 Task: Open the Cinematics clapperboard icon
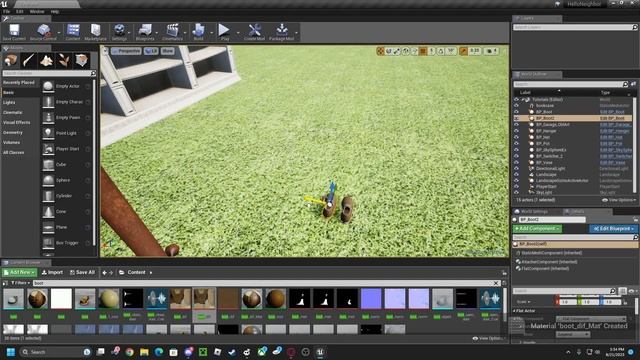point(172,32)
